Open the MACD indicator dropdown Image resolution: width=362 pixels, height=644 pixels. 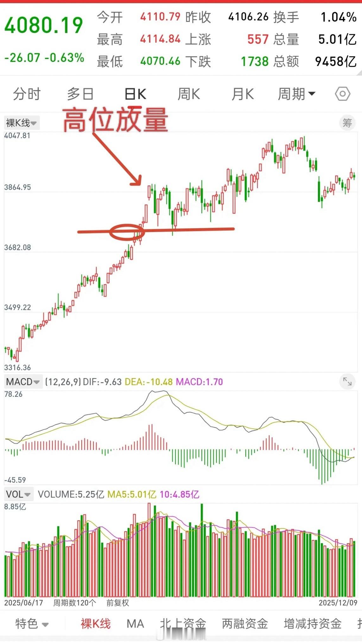pos(23,382)
